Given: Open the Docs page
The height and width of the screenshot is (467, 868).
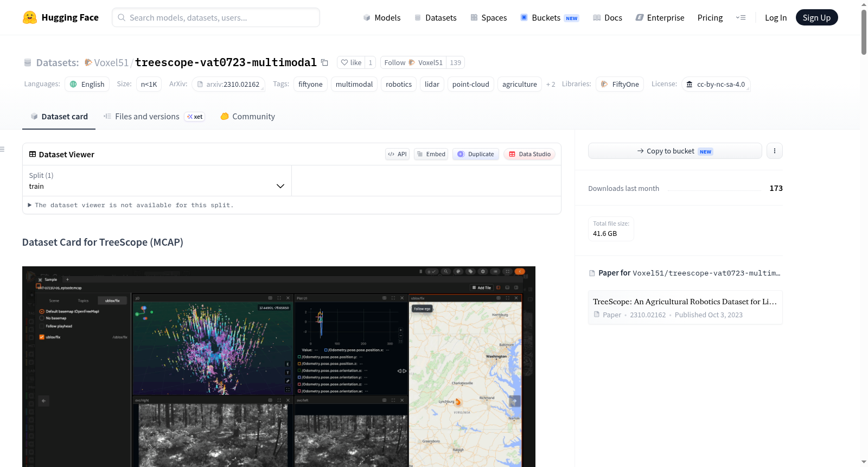Looking at the screenshot, I should click(x=608, y=17).
